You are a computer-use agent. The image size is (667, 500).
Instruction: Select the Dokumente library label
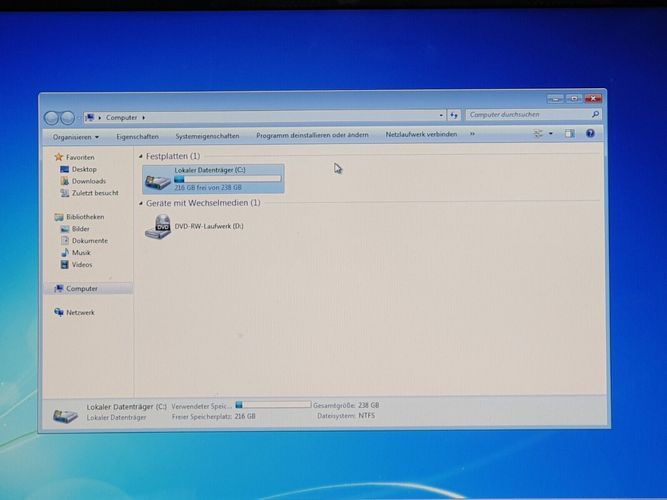coord(90,241)
